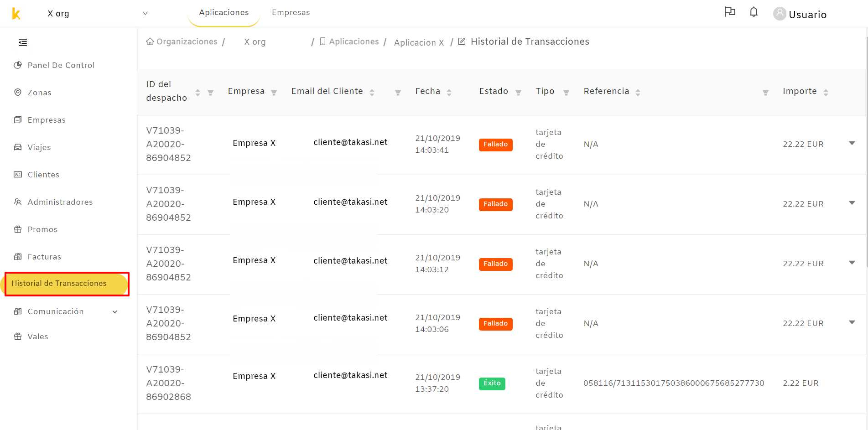Click the Fallado badge in 14:03:41 row

(x=495, y=145)
